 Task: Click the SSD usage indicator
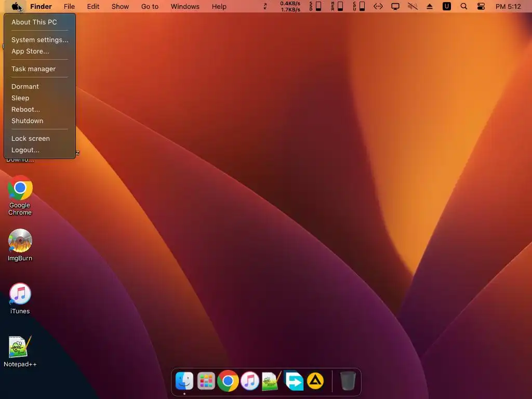315,6
